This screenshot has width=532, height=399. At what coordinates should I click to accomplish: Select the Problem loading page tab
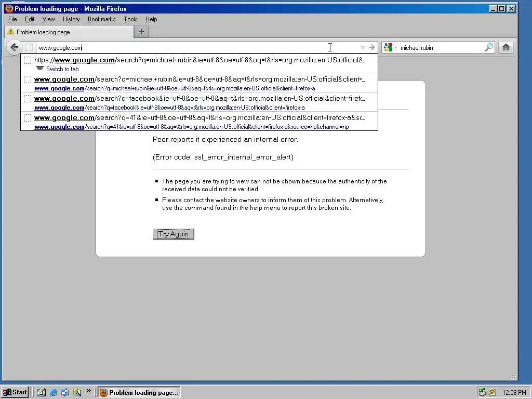click(x=69, y=32)
